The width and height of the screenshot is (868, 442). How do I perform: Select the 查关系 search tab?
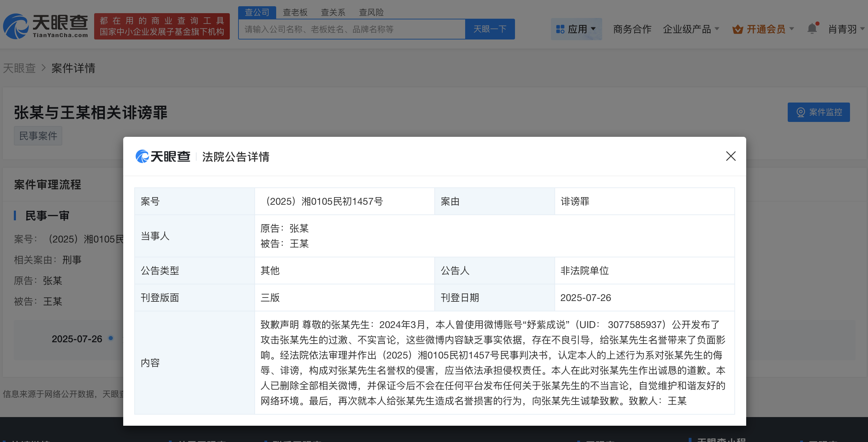pos(333,12)
